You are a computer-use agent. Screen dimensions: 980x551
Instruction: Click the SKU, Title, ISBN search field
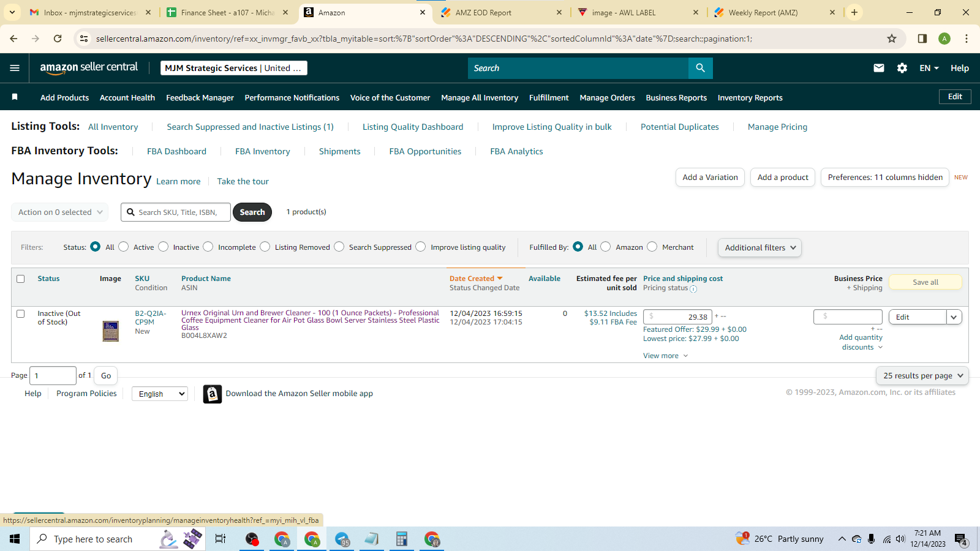(x=176, y=212)
